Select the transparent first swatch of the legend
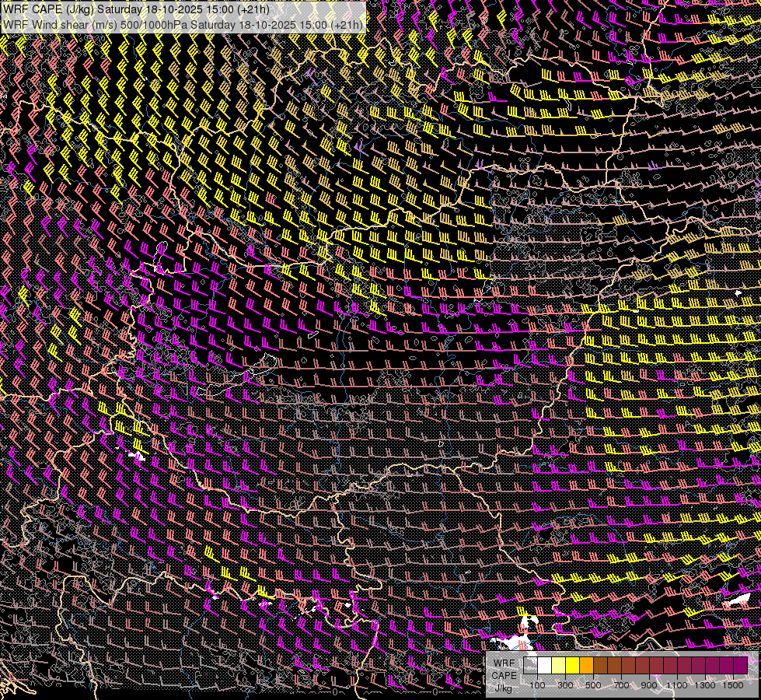 (530, 666)
